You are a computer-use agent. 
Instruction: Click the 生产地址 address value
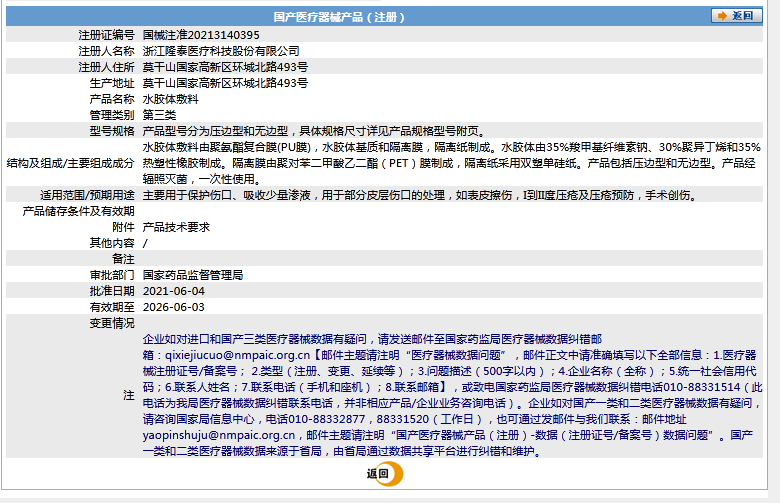point(225,83)
